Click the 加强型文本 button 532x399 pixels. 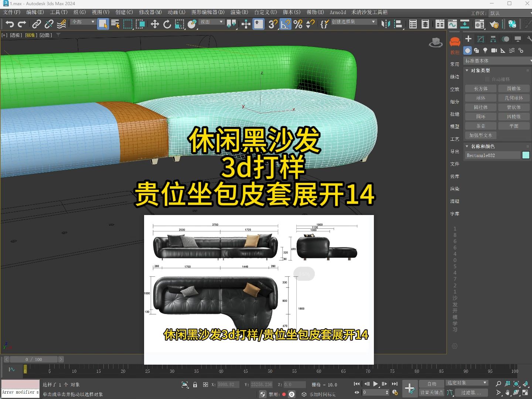tap(481, 135)
